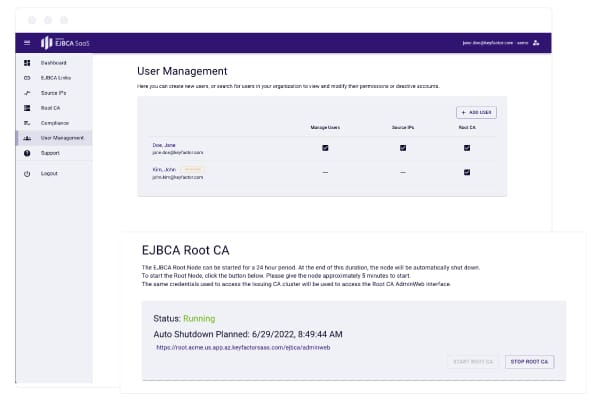600x400 pixels.
Task: Click the EJBCA Links chain icon
Action: click(27, 78)
